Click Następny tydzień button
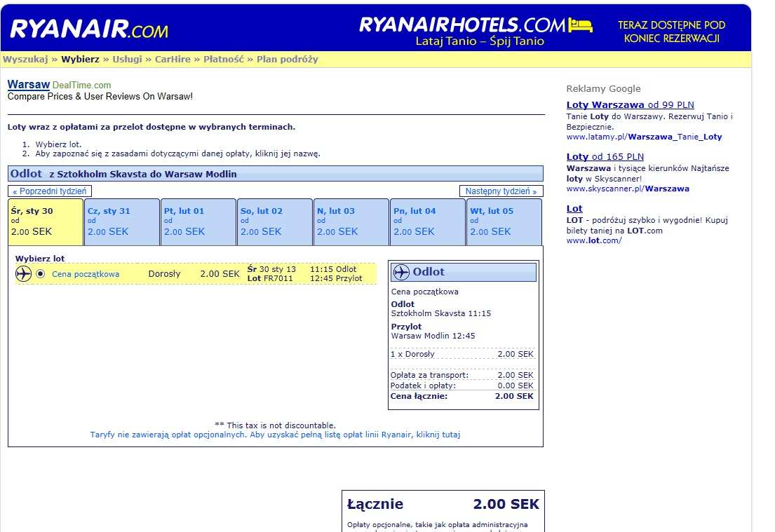Viewport: 775px width, 532px height. click(x=501, y=191)
